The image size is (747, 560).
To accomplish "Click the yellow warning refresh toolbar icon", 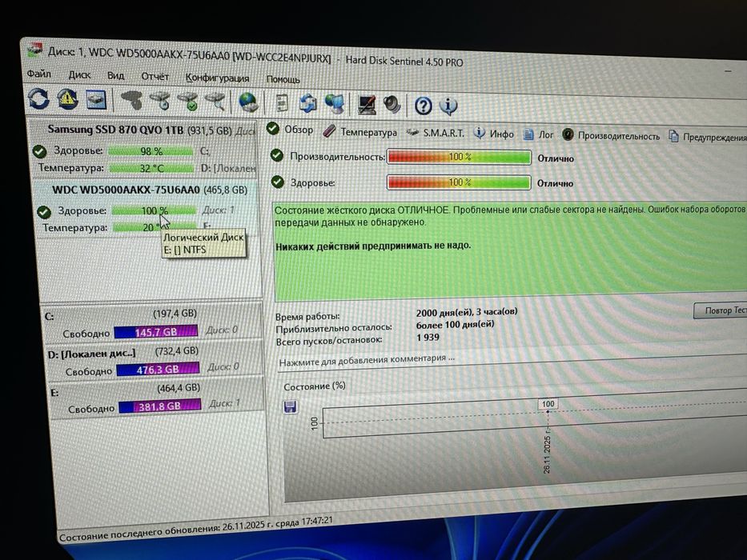I will coord(68,99).
